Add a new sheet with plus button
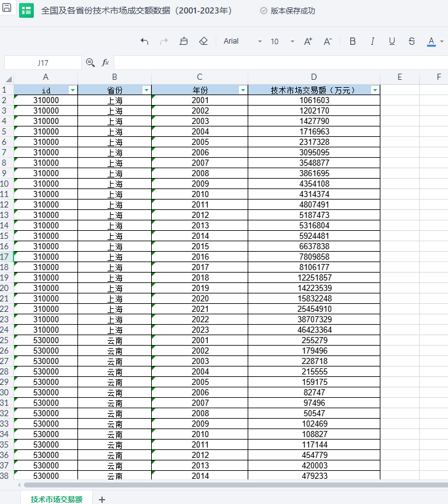 tap(102, 499)
